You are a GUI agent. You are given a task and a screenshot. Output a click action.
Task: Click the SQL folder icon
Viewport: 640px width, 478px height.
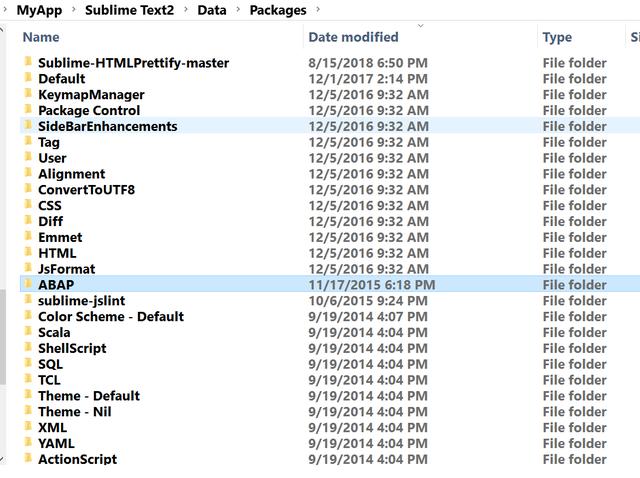28,363
